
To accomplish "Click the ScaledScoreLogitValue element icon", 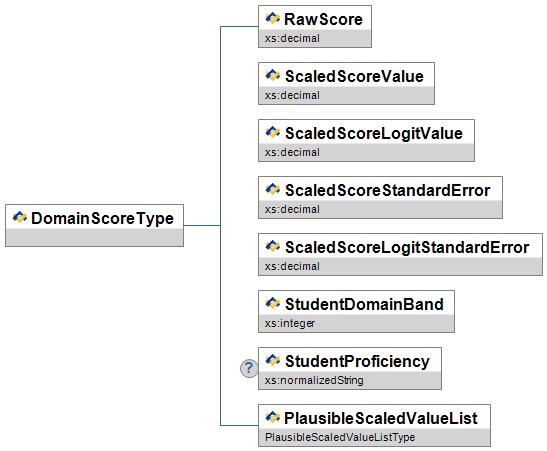I will (x=272, y=132).
